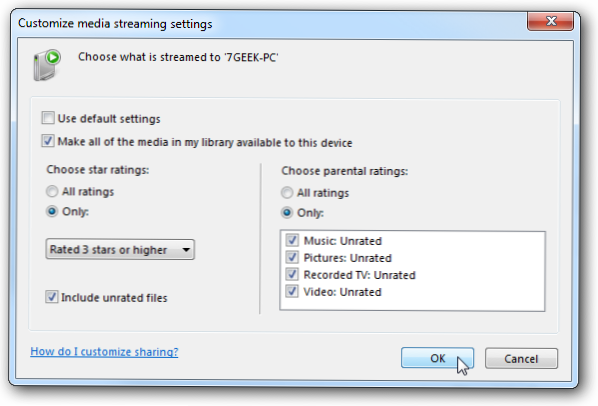
Task: Click the dropdown arrow of star rating combo box
Action: 186,250
